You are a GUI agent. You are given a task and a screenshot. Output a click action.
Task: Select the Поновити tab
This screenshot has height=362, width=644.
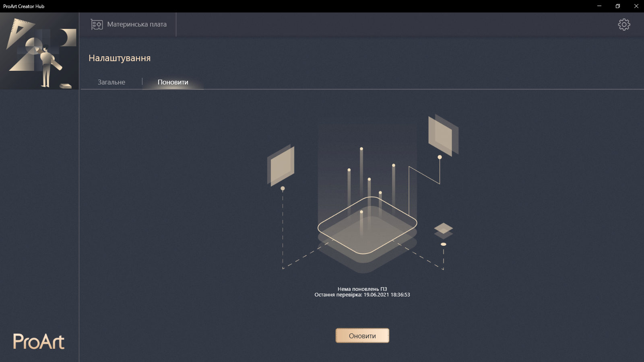pyautogui.click(x=172, y=82)
